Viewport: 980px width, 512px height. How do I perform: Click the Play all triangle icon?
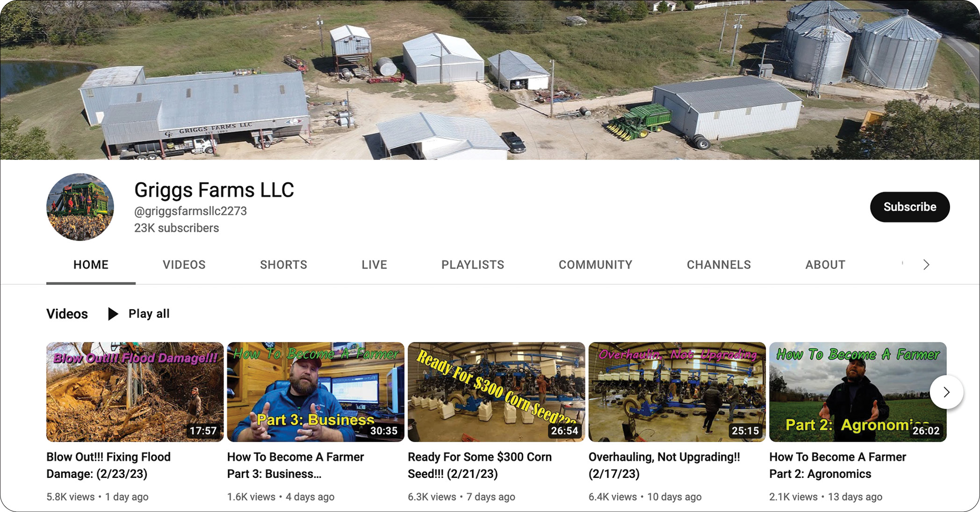point(113,314)
